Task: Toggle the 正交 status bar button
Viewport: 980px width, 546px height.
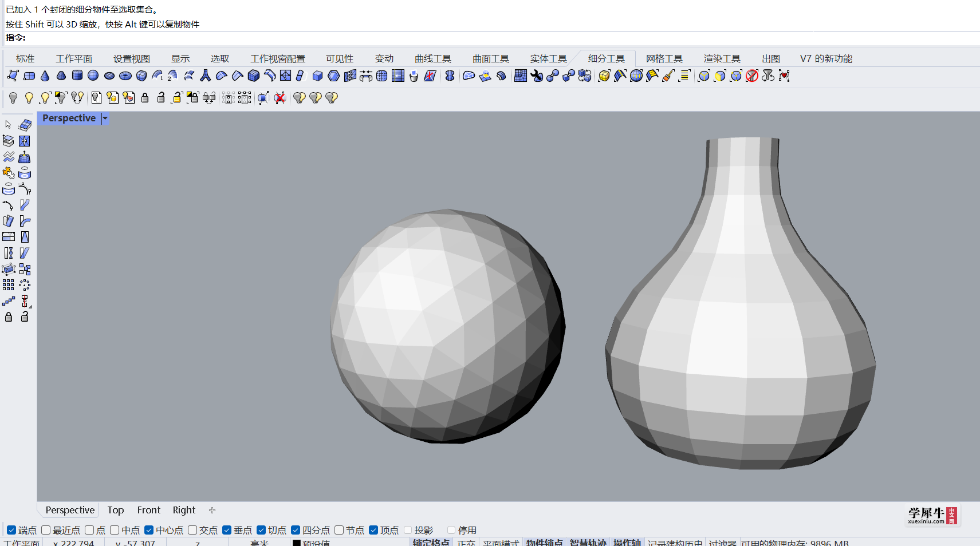Action: point(467,543)
